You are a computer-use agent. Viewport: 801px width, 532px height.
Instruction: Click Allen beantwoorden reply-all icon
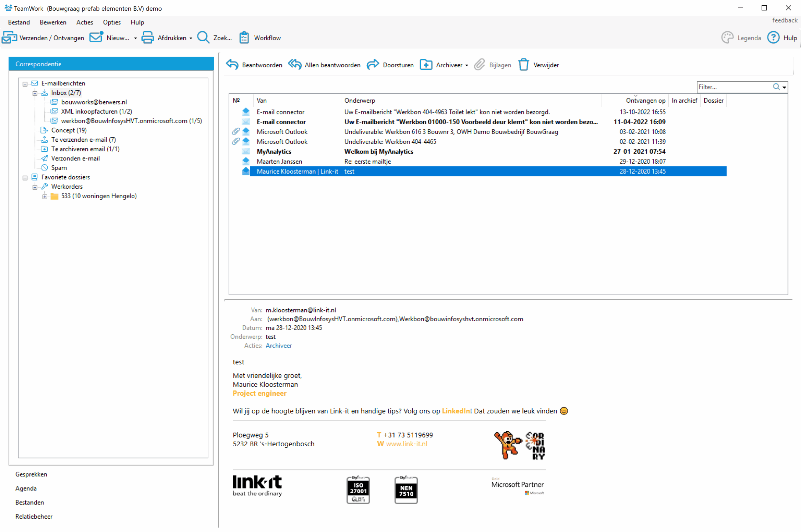tap(295, 64)
